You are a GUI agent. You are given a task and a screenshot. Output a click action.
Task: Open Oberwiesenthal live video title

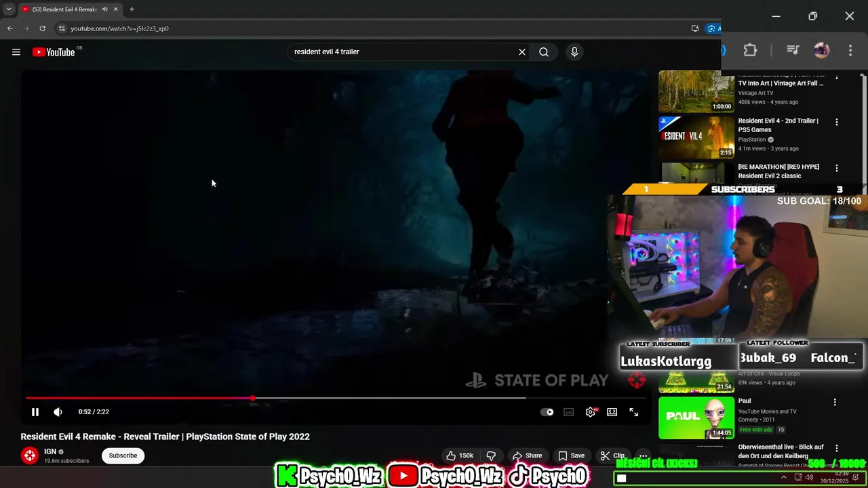(781, 451)
